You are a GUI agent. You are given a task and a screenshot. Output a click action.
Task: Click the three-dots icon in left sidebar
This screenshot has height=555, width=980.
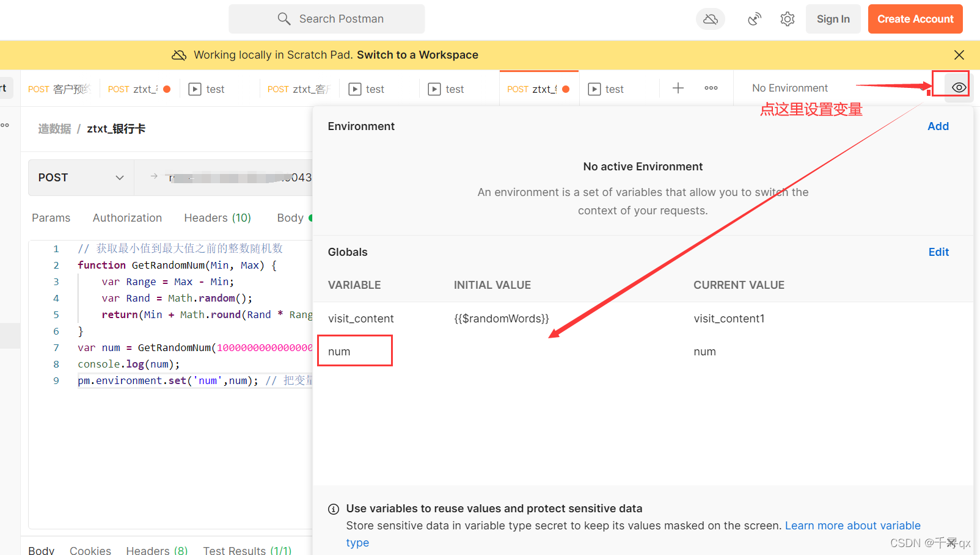5,125
